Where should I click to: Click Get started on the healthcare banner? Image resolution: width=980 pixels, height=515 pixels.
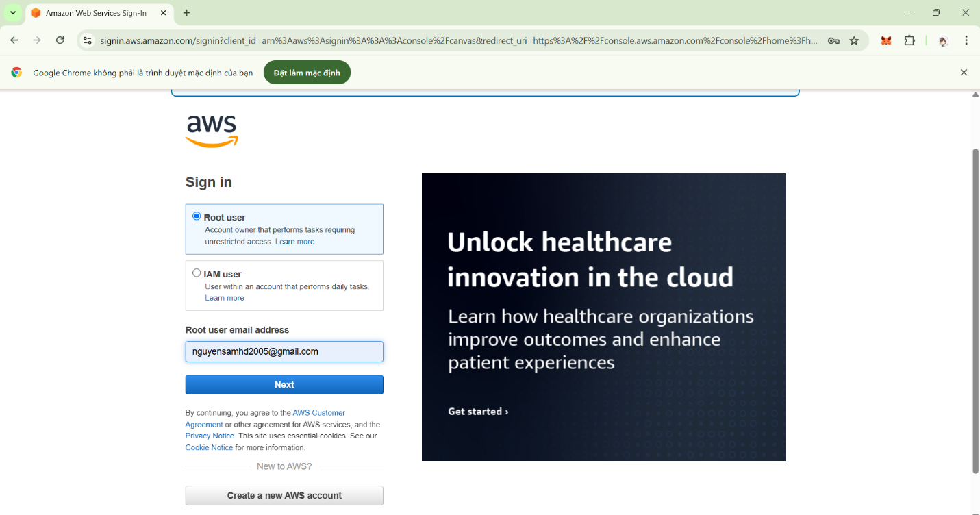click(x=477, y=411)
